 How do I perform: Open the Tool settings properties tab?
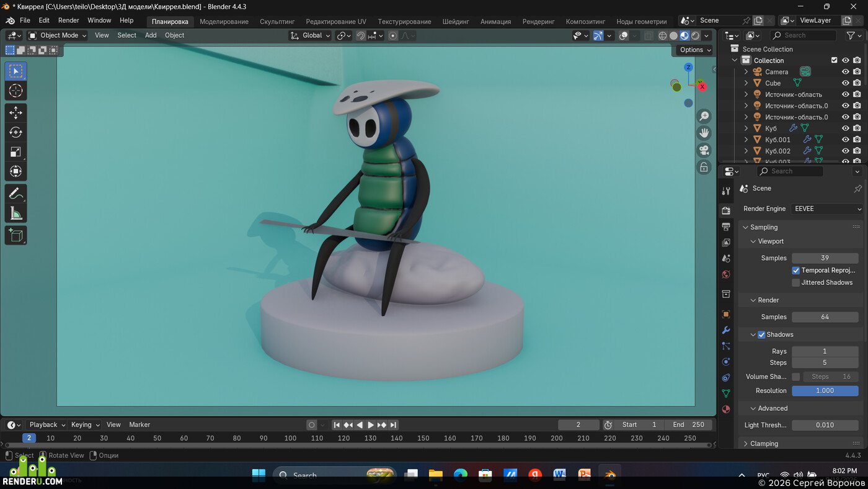point(726,191)
